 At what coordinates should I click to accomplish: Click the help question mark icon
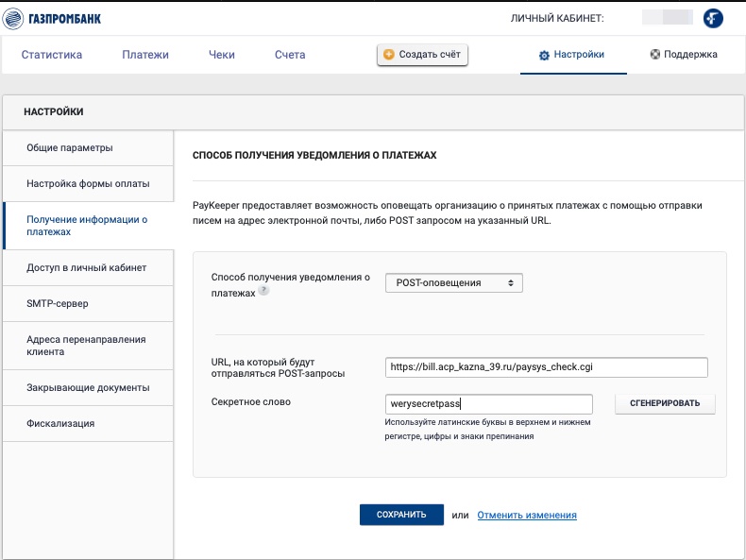(263, 292)
